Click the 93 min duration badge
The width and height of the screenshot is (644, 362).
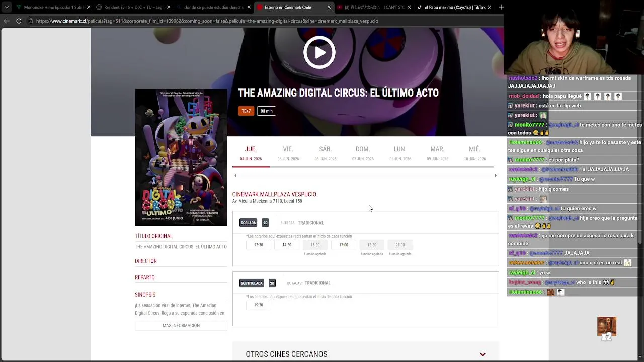(x=267, y=111)
